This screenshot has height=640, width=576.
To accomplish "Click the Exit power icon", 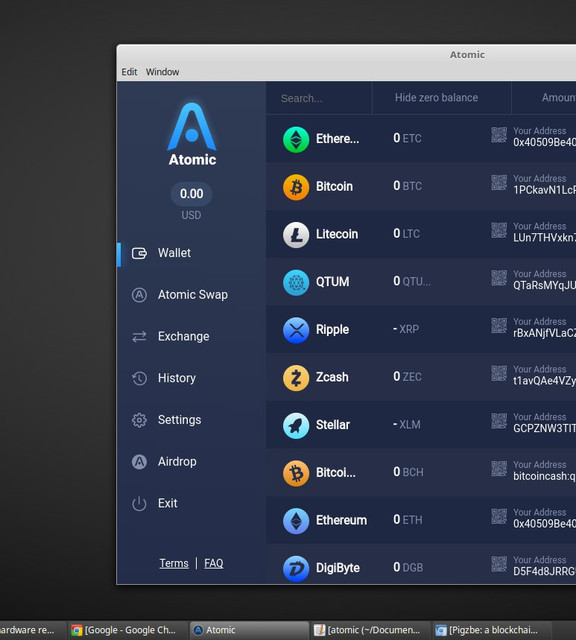I will pos(139,504).
